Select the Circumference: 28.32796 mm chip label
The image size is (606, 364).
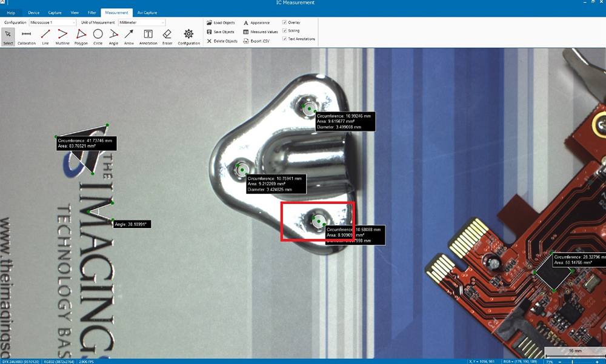click(579, 260)
